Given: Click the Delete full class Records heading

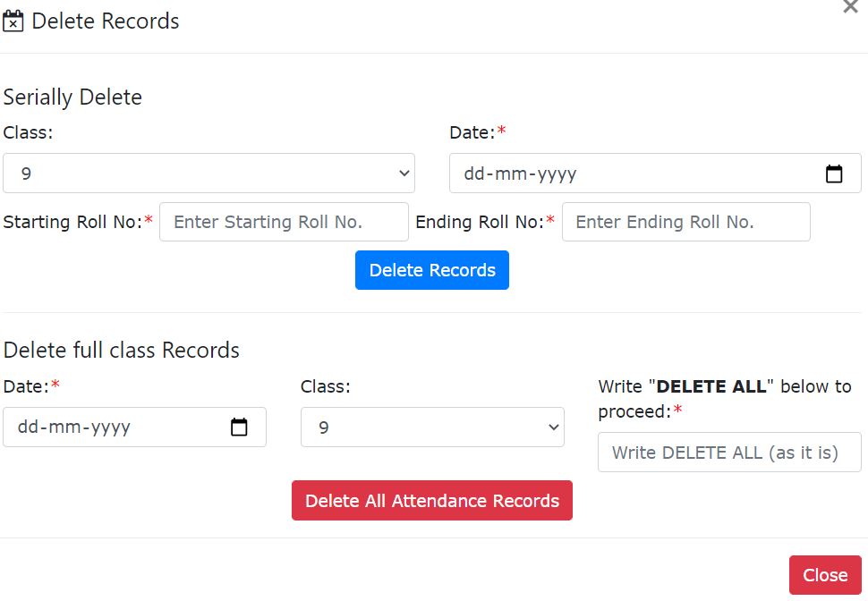Looking at the screenshot, I should (x=122, y=350).
